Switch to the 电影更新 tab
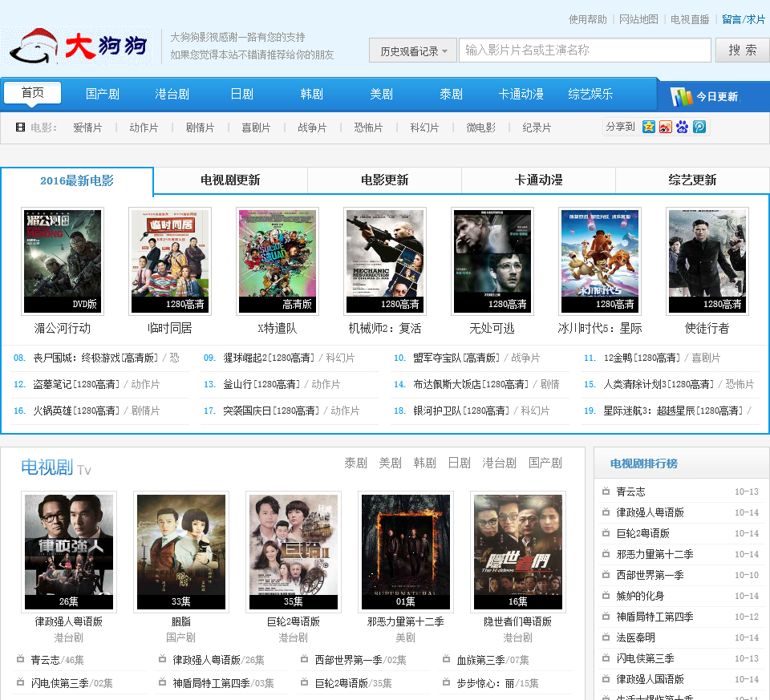This screenshot has width=770, height=700. [384, 180]
